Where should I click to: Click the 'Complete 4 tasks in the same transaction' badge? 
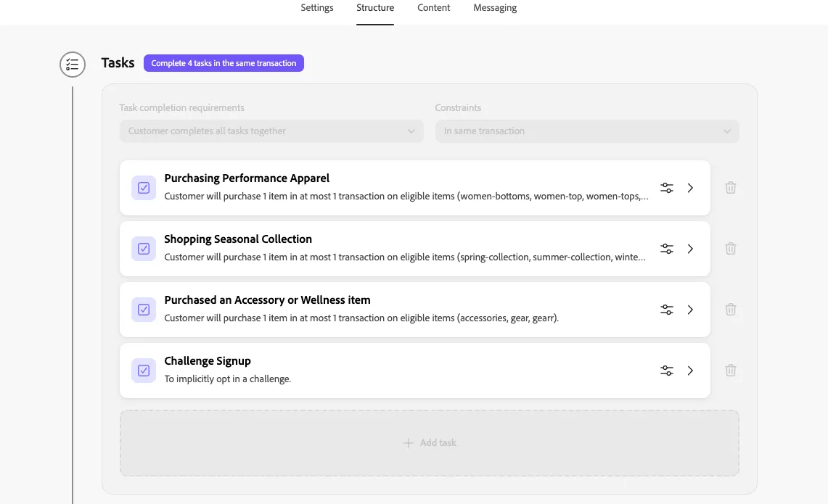coord(224,63)
